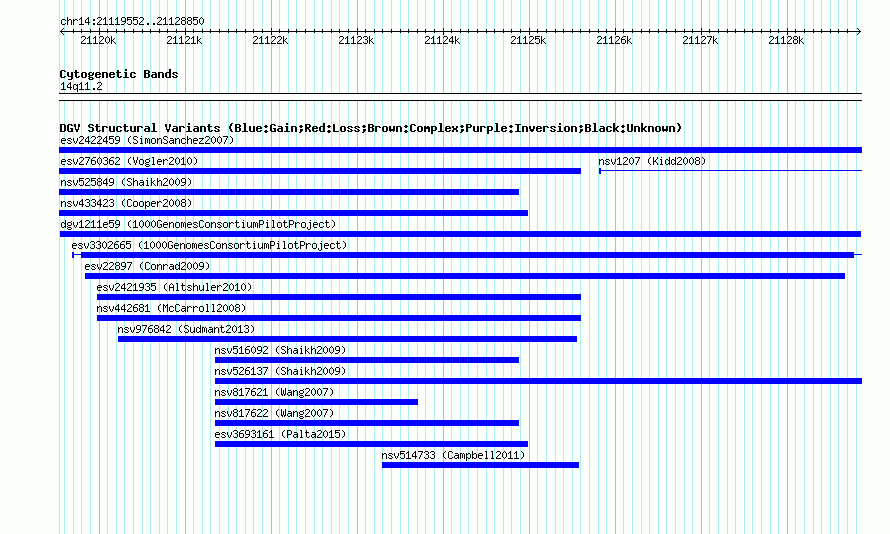Open the nsv514733 (Campbell2011) label
The image size is (890, 534).
453,455
